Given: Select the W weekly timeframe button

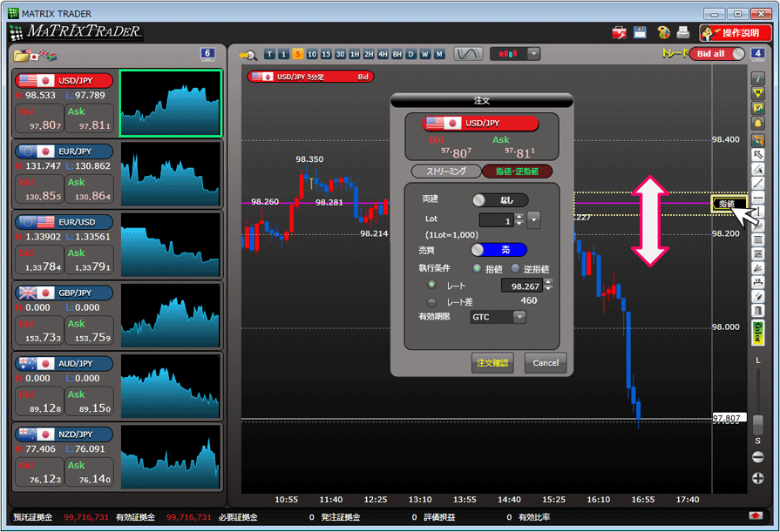Looking at the screenshot, I should click(424, 54).
